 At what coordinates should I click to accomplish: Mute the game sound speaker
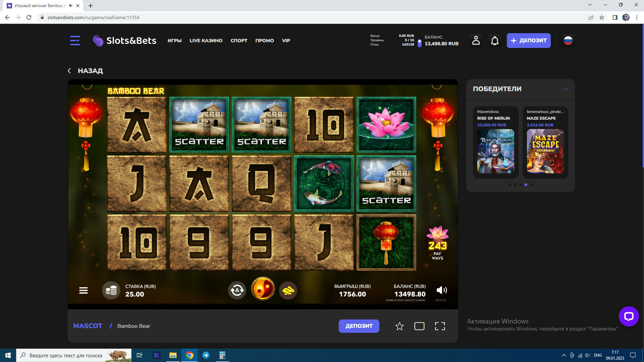click(441, 290)
